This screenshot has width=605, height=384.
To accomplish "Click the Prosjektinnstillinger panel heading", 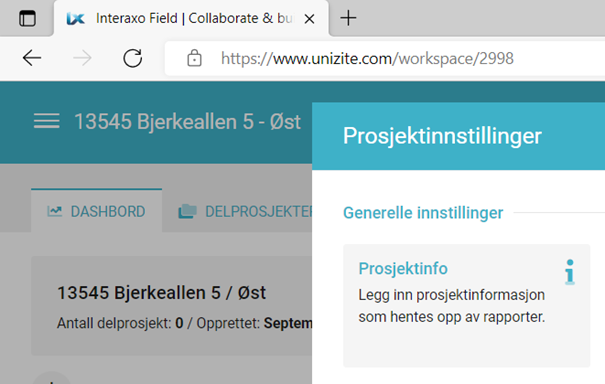I will pyautogui.click(x=442, y=136).
